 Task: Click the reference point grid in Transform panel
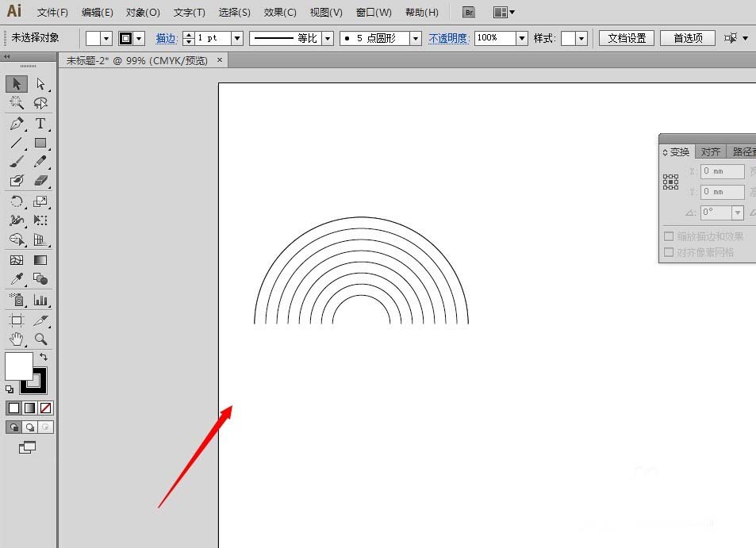click(x=670, y=182)
